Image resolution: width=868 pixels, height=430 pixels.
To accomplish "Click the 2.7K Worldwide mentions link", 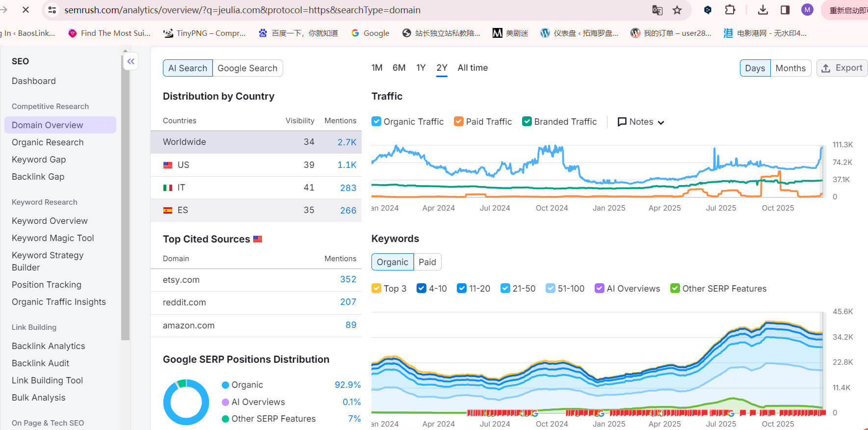I will click(346, 142).
